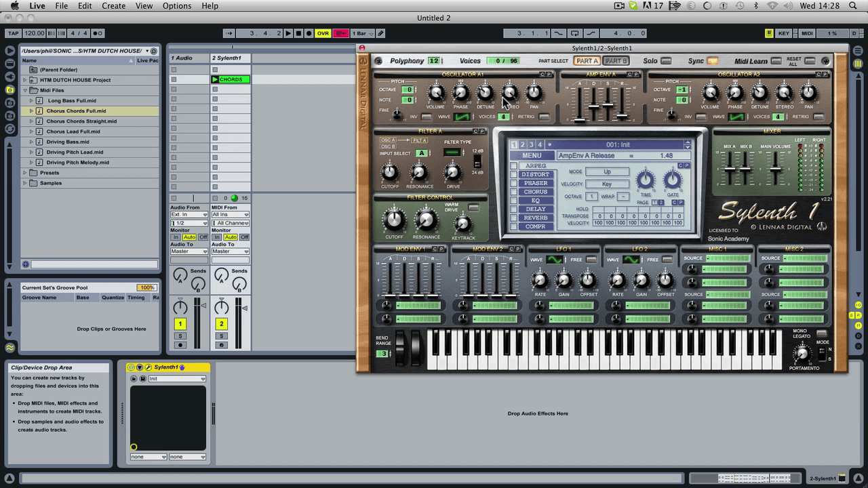
Task: Open the Sylenth1 device preset dropdown showing Init
Action: click(178, 379)
